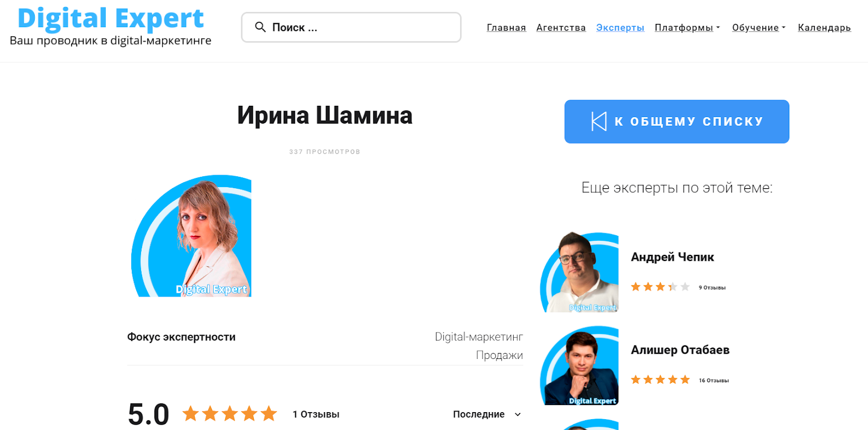868x430 pixels.
Task: Open Алишер Отабаев name link
Action: pyautogui.click(x=680, y=350)
